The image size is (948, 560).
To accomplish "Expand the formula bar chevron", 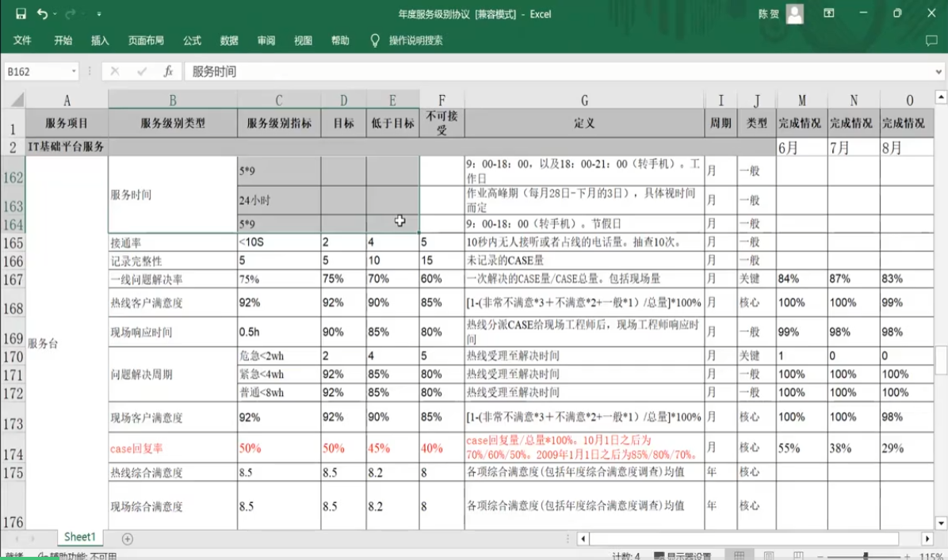I will click(939, 71).
